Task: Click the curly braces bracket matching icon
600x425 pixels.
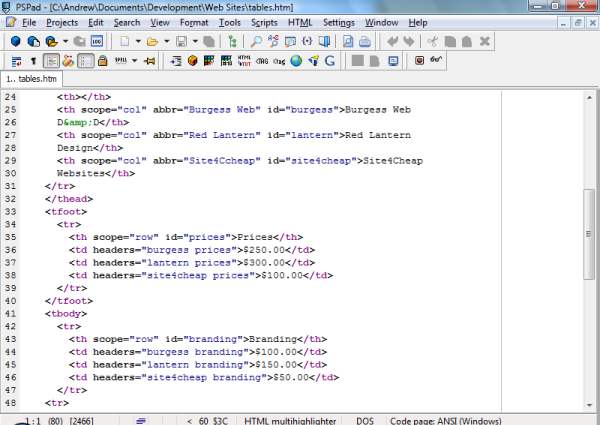Action: [x=307, y=41]
